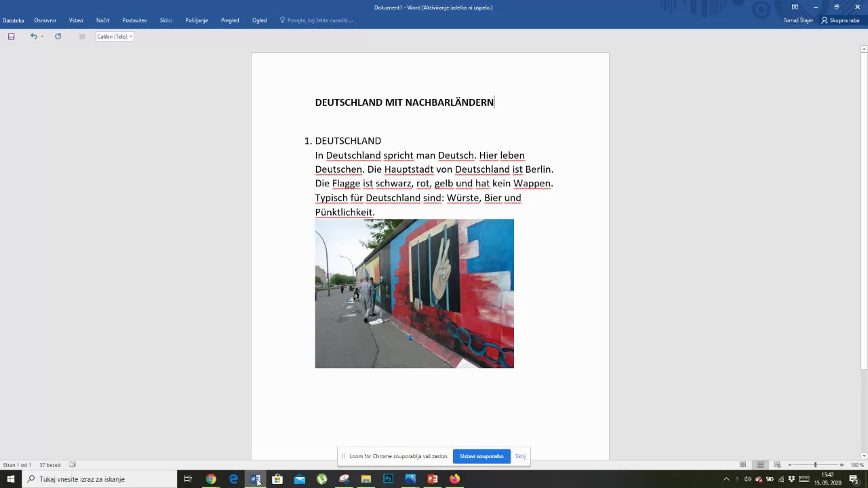Click the scrollbar up arrow

(x=864, y=49)
